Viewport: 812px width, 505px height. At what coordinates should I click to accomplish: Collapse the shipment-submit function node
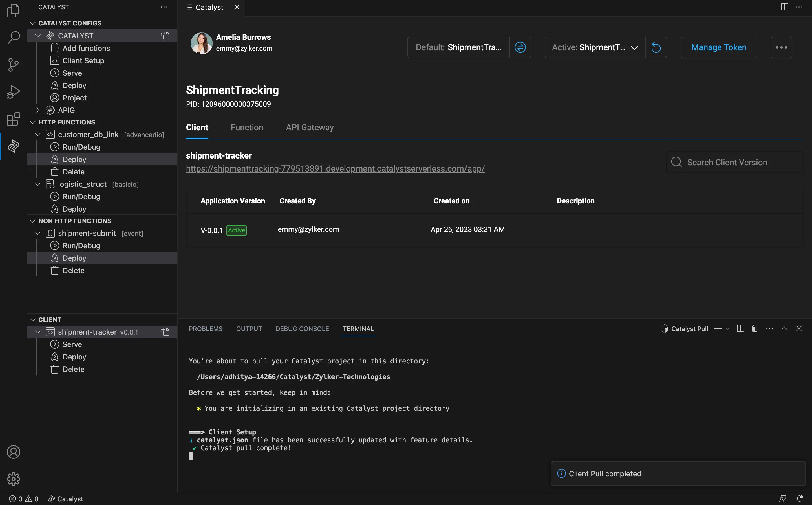pyautogui.click(x=38, y=233)
